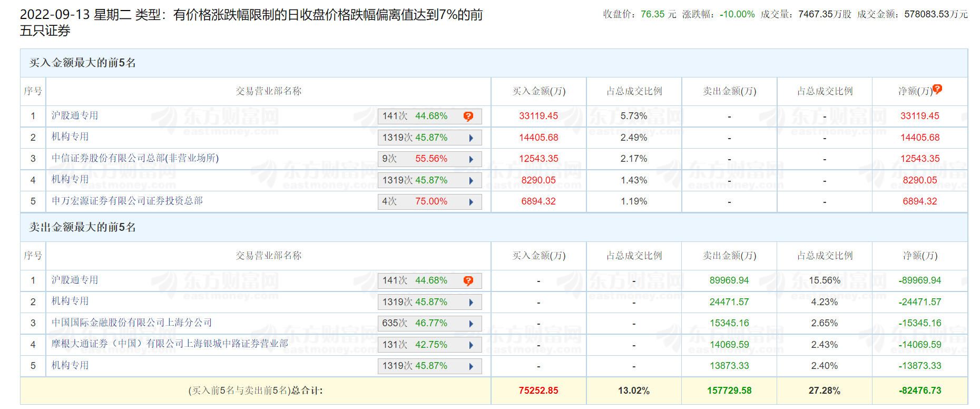Image resolution: width=980 pixels, height=409 pixels.
Task: Click the question mark icon beside 净额(万) header
Action: (x=937, y=89)
